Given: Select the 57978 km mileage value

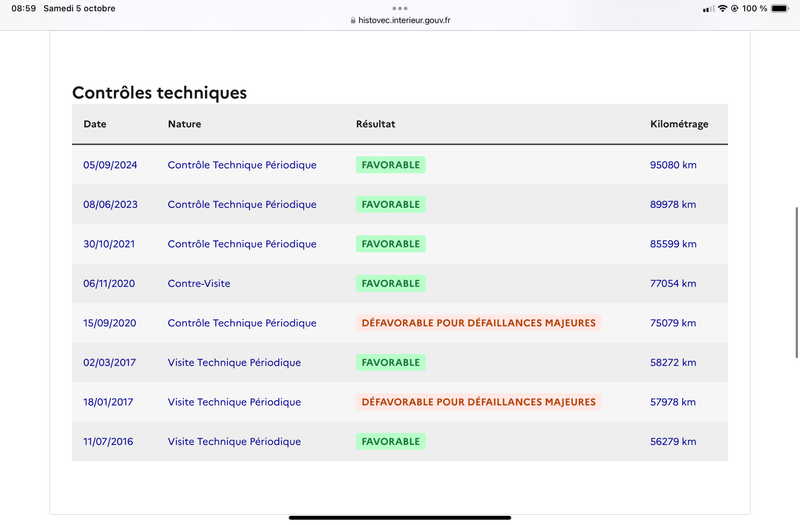Looking at the screenshot, I should coord(673,402).
